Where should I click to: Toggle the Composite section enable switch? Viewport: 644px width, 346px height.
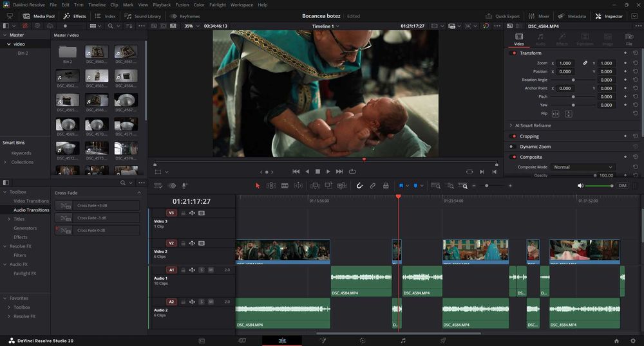click(513, 157)
